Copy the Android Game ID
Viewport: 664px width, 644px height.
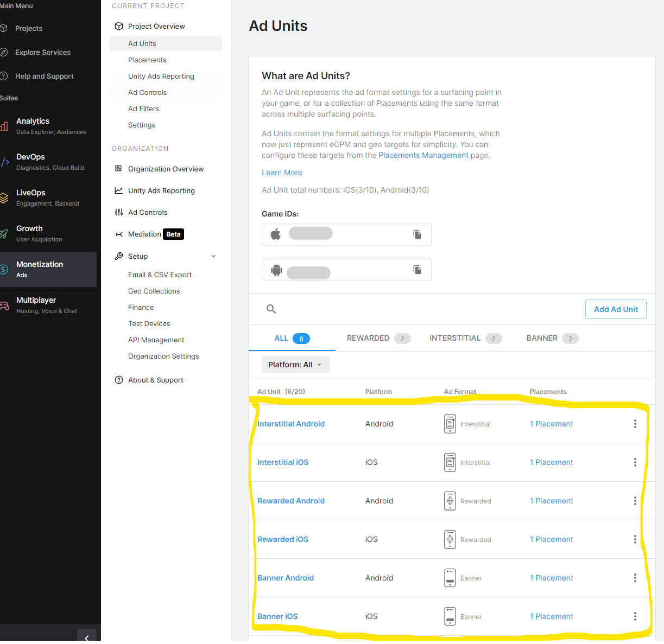click(418, 270)
